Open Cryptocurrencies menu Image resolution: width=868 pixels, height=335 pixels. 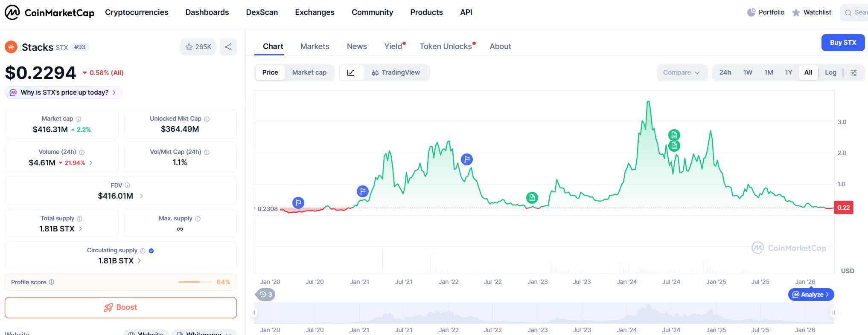pyautogui.click(x=137, y=12)
